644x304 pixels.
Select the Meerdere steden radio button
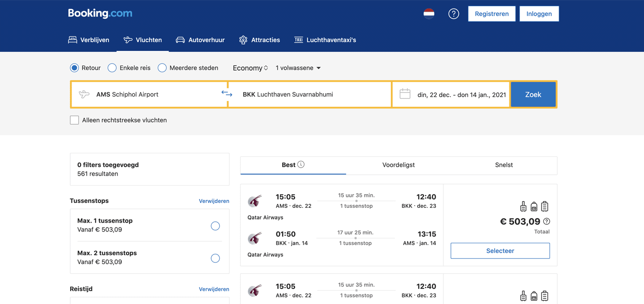click(162, 68)
